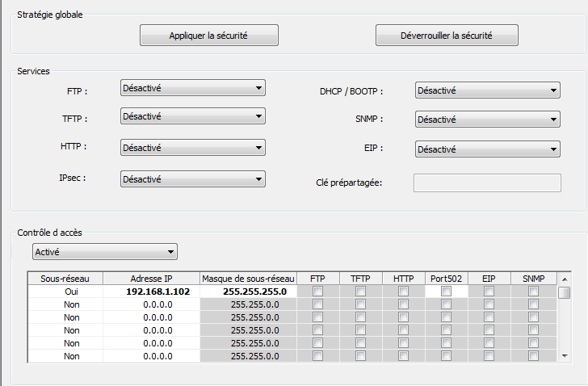Click the Clé prépartagée input field
The width and height of the screenshot is (588, 386).
coord(487,183)
